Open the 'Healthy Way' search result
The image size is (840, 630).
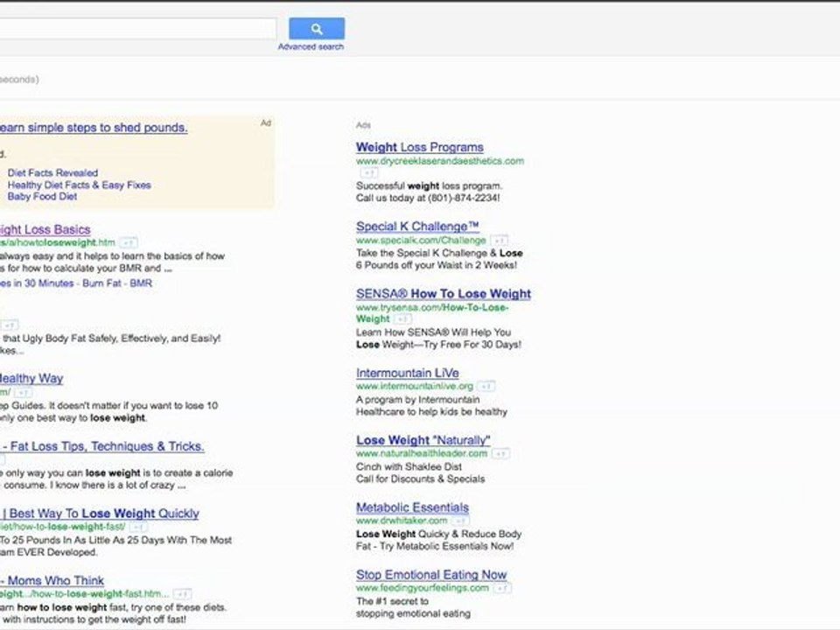31,378
